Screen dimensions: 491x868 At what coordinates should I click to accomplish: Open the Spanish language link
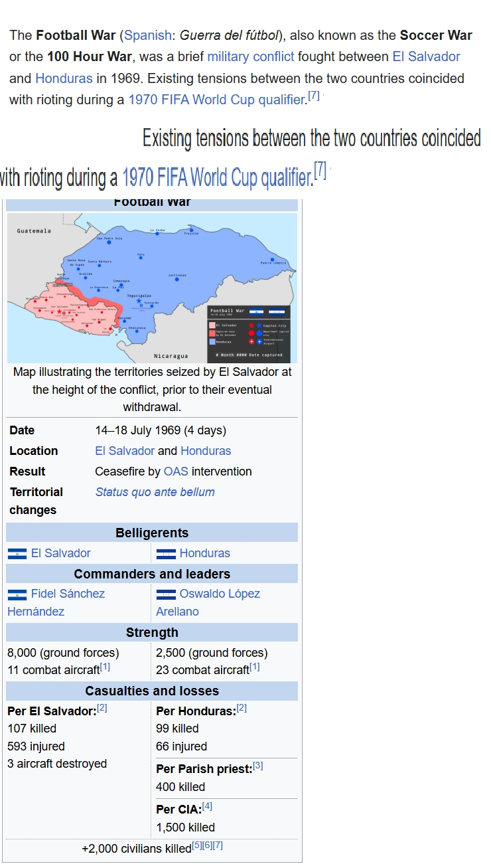(147, 36)
